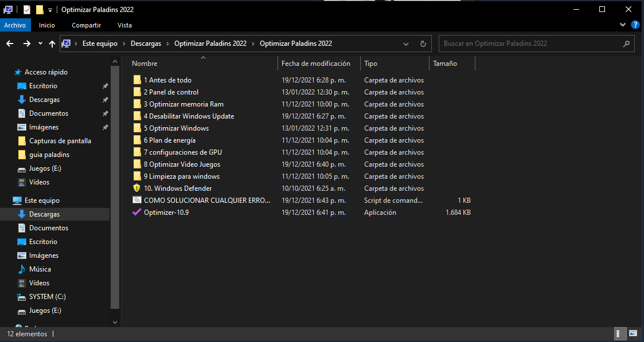Select Acceso rápido in navigation pane
The width and height of the screenshot is (644, 342).
pos(46,72)
